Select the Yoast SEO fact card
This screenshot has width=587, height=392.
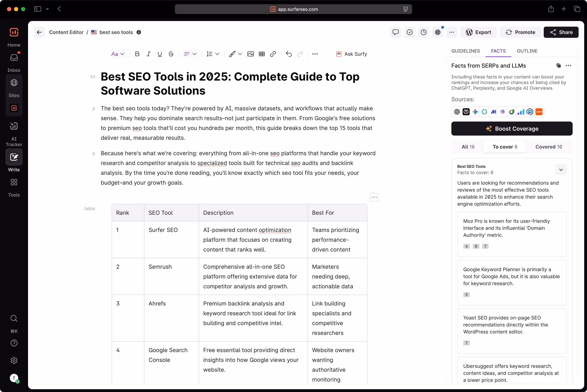click(512, 331)
